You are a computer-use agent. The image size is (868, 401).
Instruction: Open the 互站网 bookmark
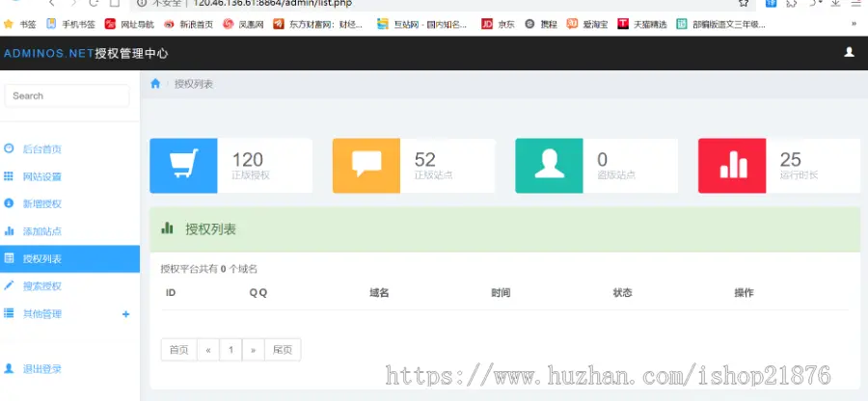coord(421,24)
